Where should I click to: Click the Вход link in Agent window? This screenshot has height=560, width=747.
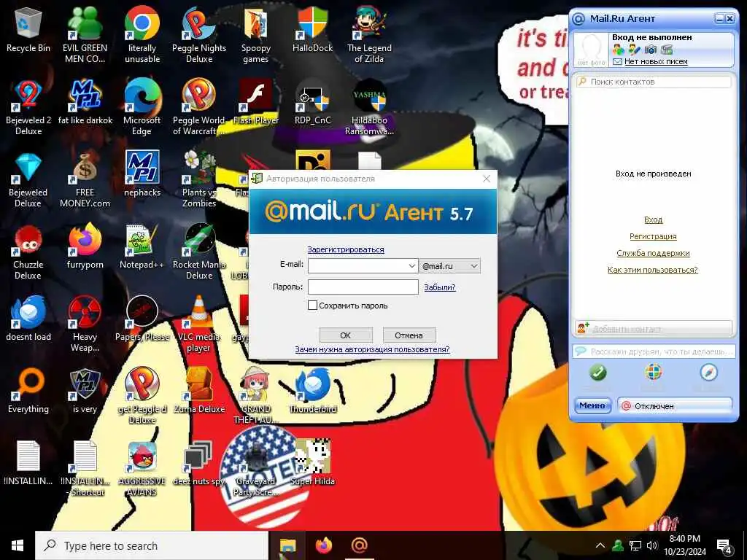653,219
